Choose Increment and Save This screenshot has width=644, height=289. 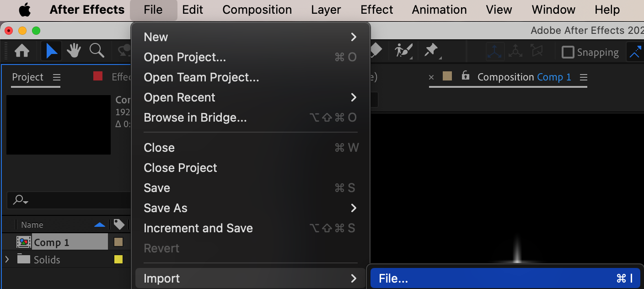(x=198, y=228)
